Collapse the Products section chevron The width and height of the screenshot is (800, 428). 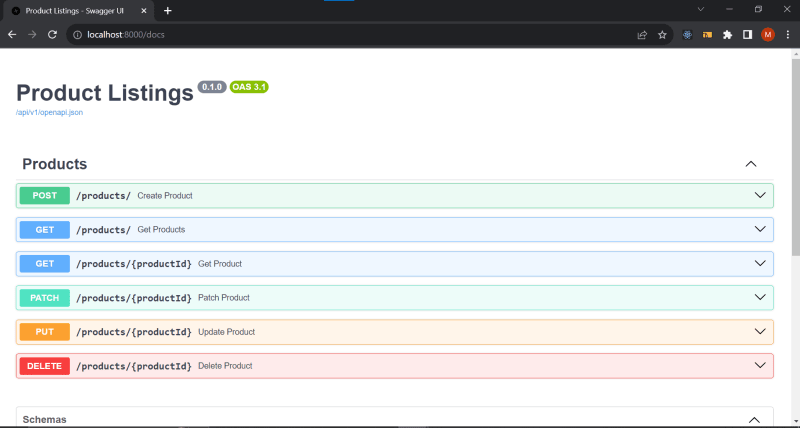click(751, 164)
